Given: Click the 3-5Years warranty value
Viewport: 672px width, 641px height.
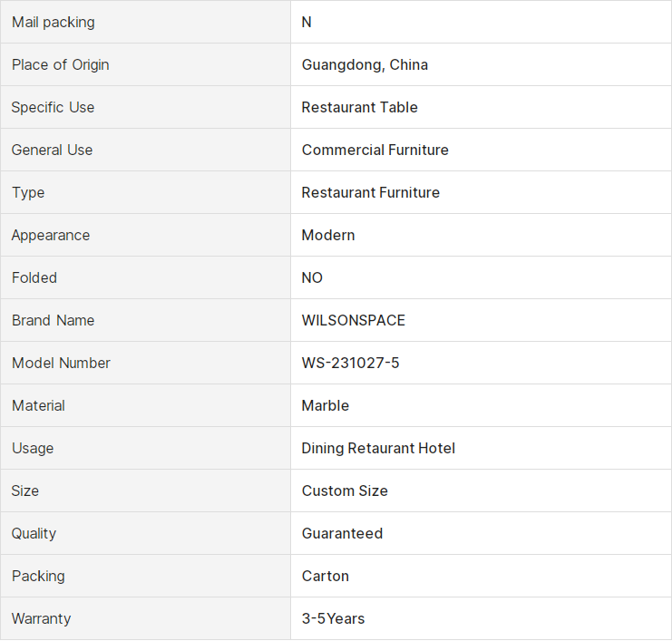Looking at the screenshot, I should pos(333,618).
